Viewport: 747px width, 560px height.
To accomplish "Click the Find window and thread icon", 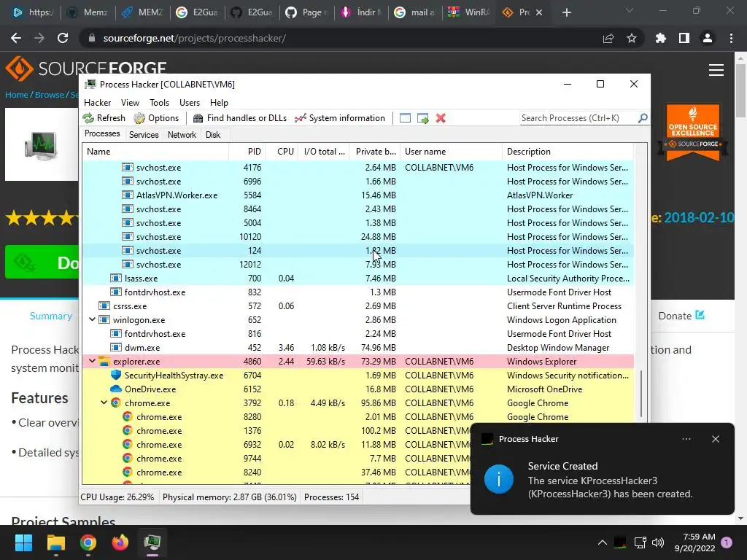I will 422,118.
